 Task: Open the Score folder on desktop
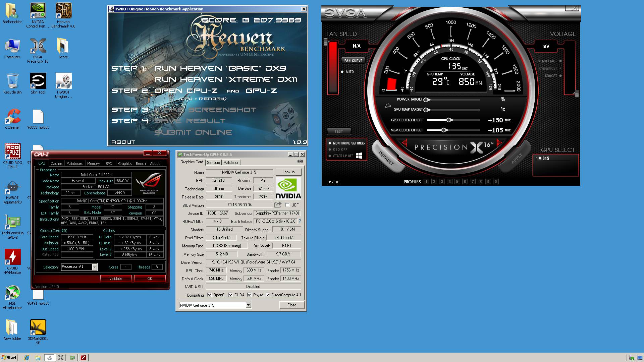pyautogui.click(x=63, y=49)
